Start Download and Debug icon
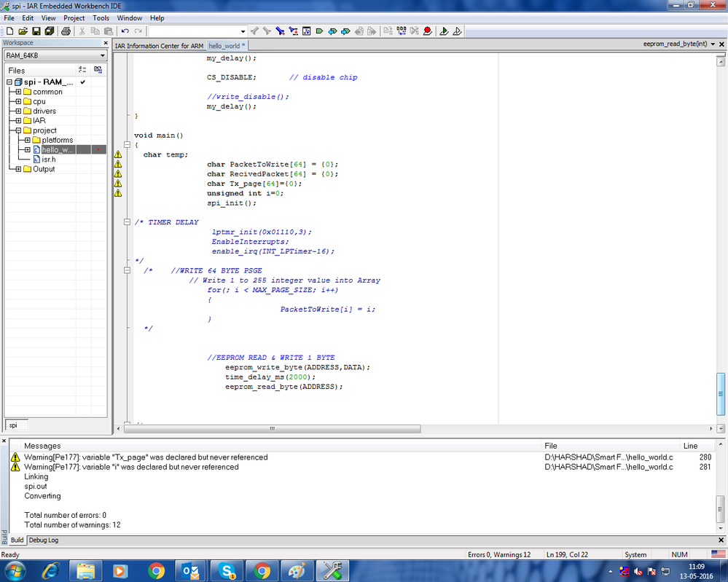Image resolution: width=728 pixels, height=582 pixels. pos(444,31)
